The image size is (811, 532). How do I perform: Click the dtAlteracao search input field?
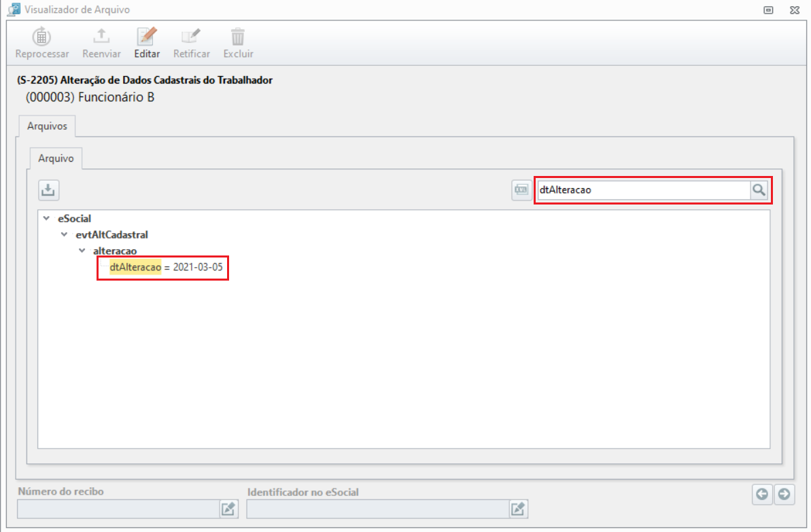pos(644,190)
